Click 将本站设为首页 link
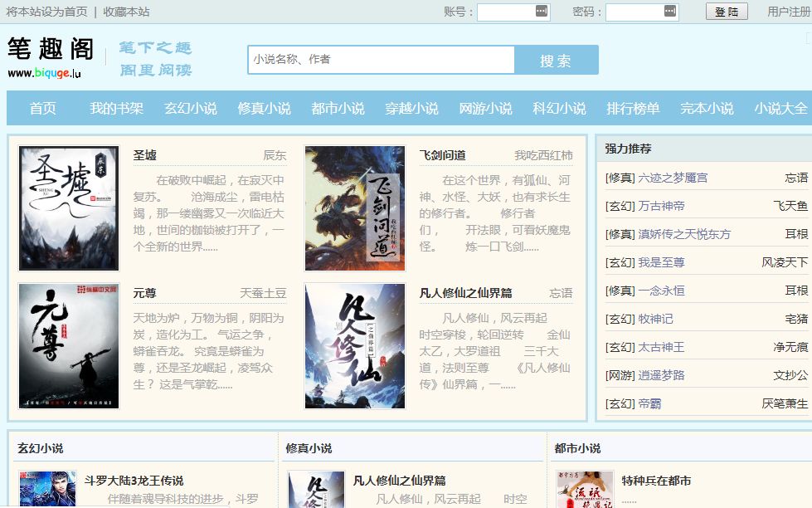812x508 pixels. 46,12
